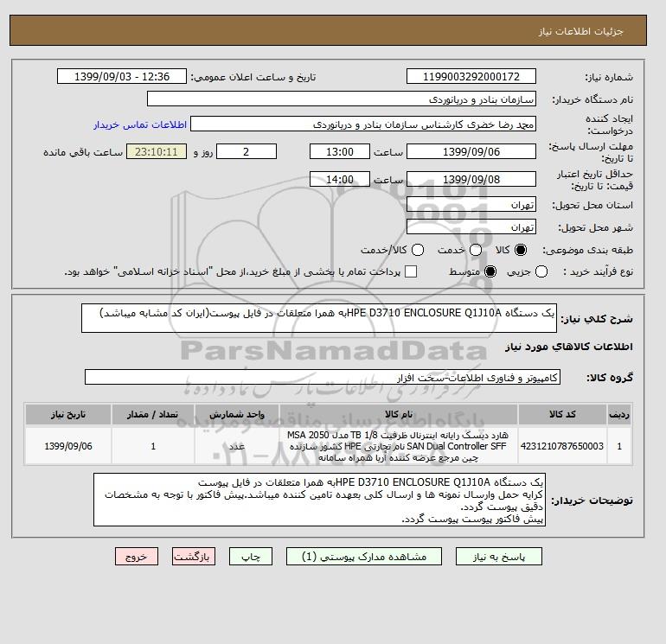The image size is (666, 644).
Task: Click the buyer organization name field
Action: [x=342, y=99]
